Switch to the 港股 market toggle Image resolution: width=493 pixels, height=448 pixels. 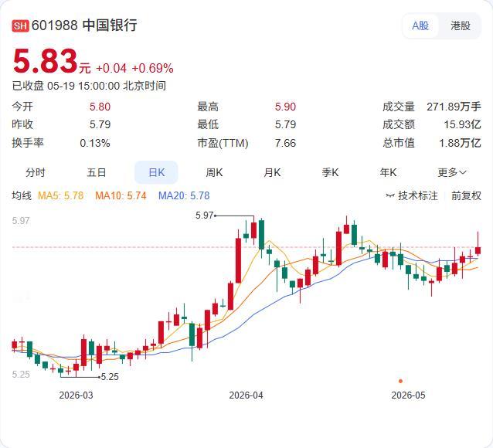tap(461, 25)
